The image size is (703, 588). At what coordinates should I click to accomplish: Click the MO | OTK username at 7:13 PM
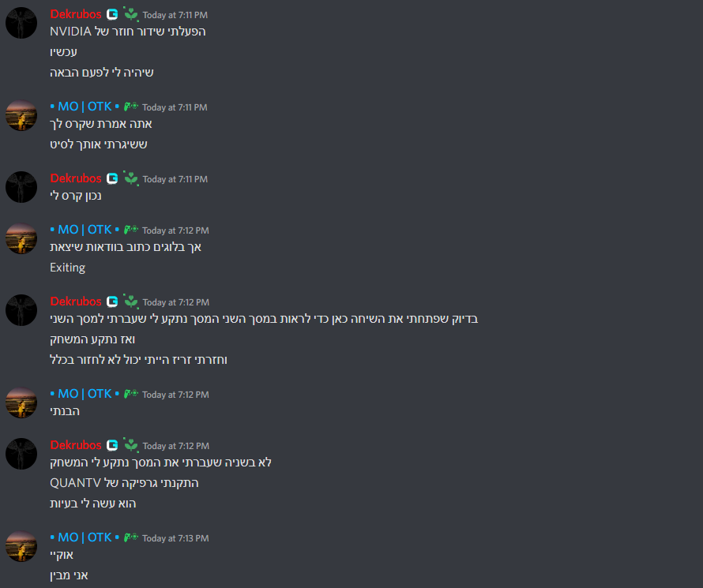(85, 537)
